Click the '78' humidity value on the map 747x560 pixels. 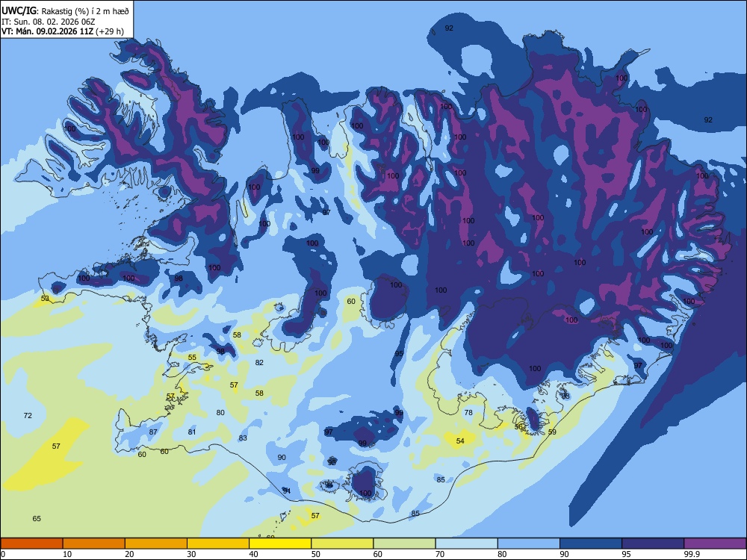tap(468, 412)
